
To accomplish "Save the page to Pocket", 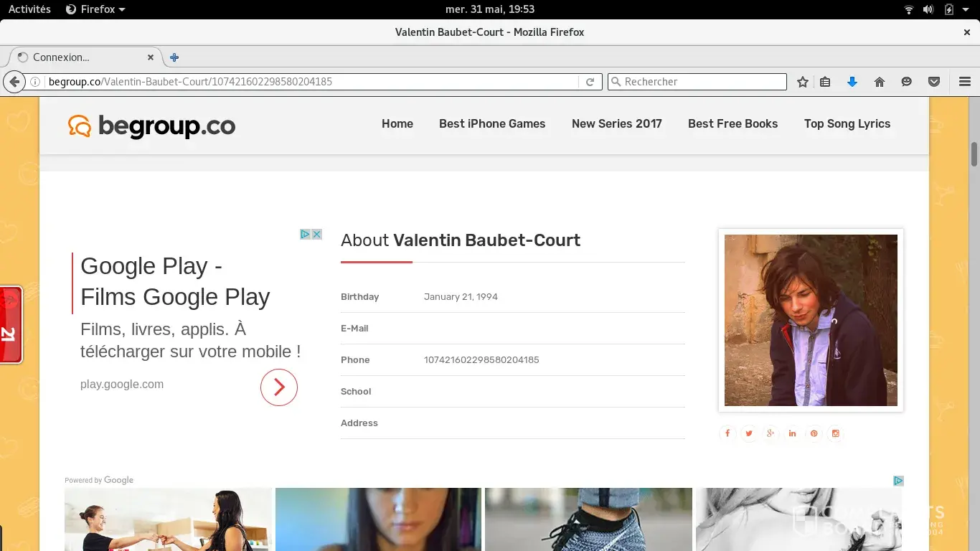I will coord(934,82).
